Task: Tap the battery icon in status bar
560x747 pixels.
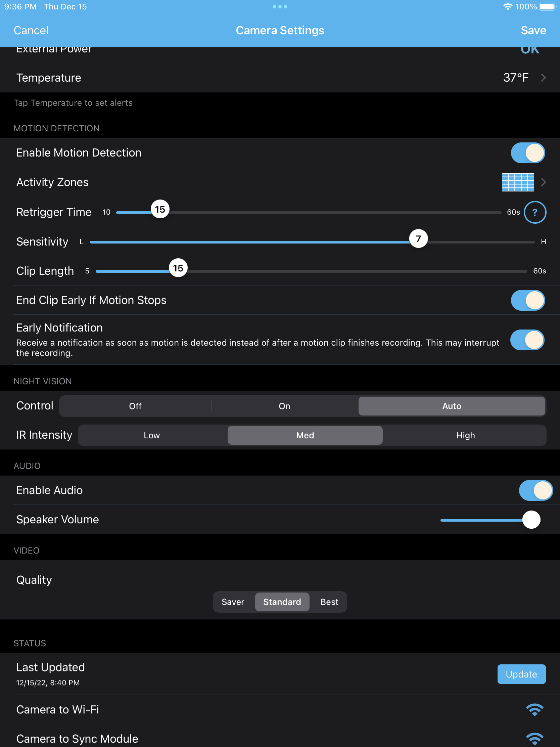Action: click(x=547, y=7)
